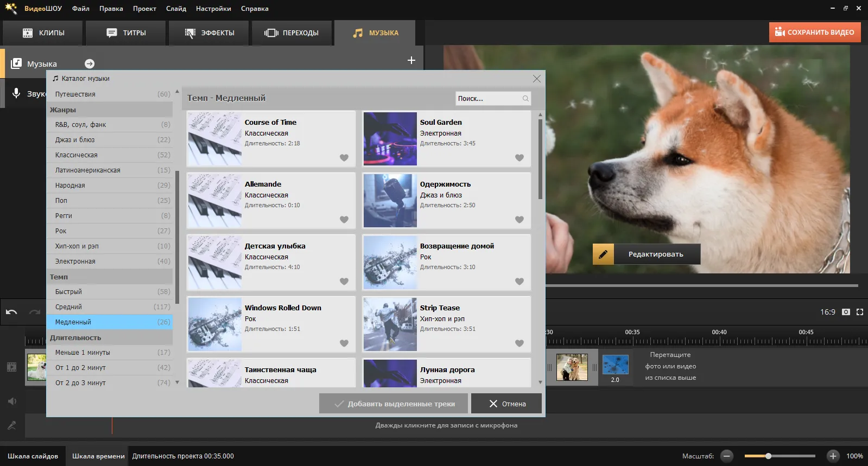868x466 pixels.
Task: Toggle heart on Soul Garden track
Action: [519, 158]
